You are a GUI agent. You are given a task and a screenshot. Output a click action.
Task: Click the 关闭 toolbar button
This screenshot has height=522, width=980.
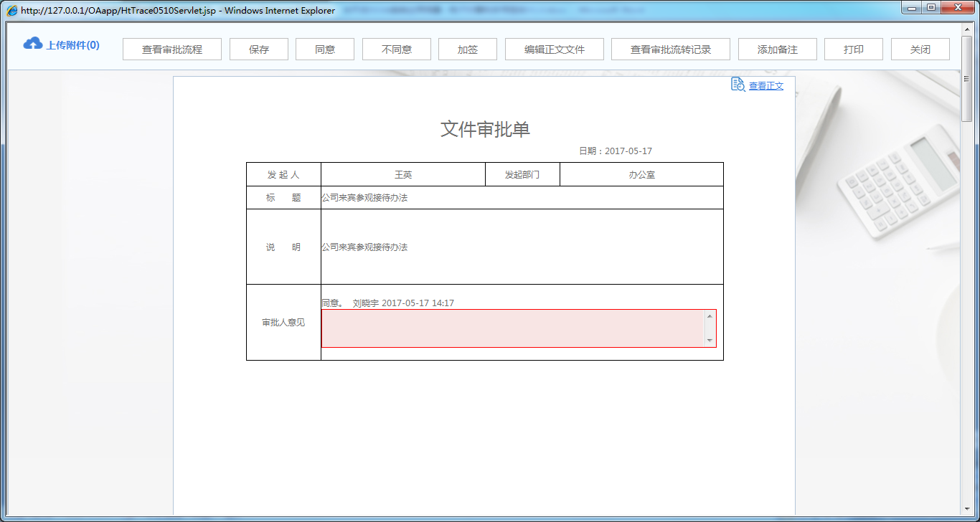point(920,49)
